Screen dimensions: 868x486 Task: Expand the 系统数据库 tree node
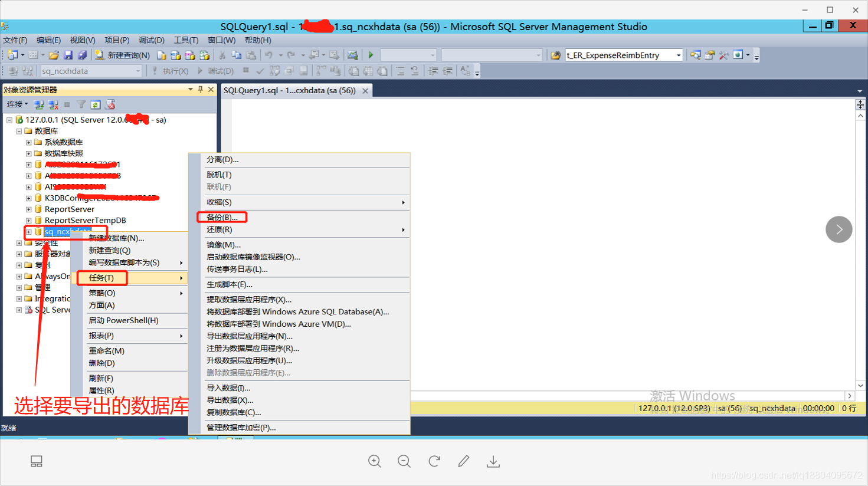tap(27, 142)
